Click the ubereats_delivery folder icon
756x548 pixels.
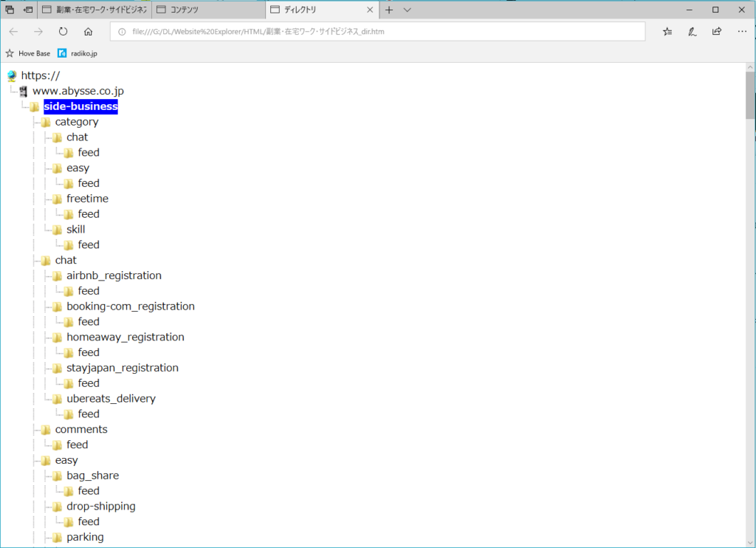click(58, 399)
